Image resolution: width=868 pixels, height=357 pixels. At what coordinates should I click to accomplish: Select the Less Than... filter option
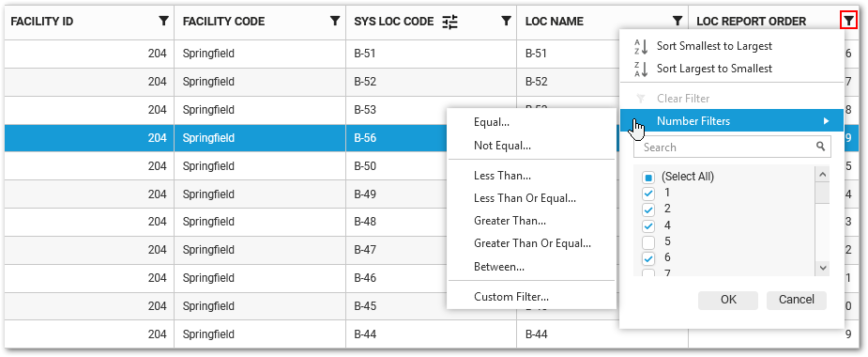(502, 176)
